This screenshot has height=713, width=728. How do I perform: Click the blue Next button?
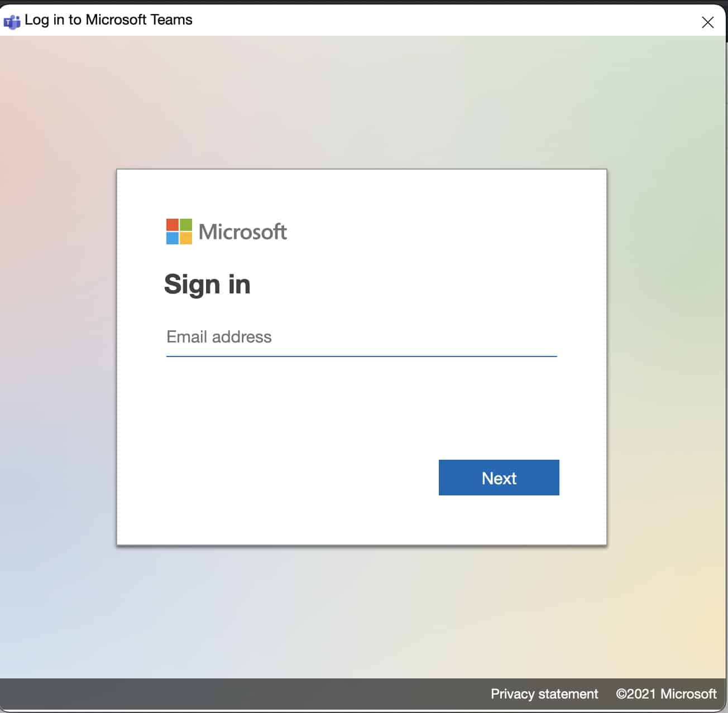[499, 478]
